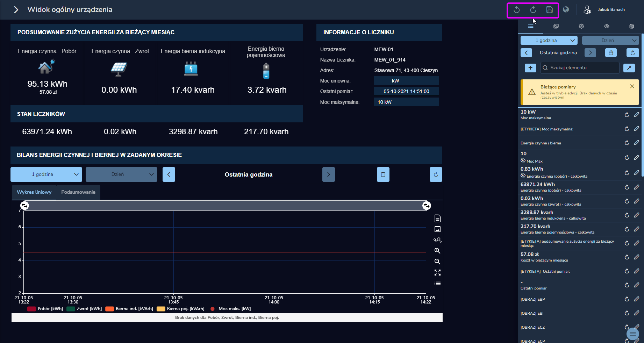Viewport: 644px width, 343px height.
Task: Toggle the Bierna poj. [kVArh] legend series
Action: (x=181, y=309)
